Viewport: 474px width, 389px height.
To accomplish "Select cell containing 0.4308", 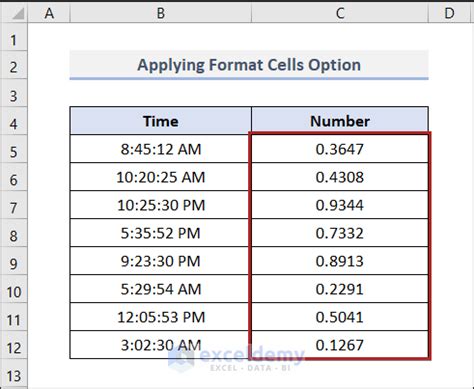I will point(340,177).
